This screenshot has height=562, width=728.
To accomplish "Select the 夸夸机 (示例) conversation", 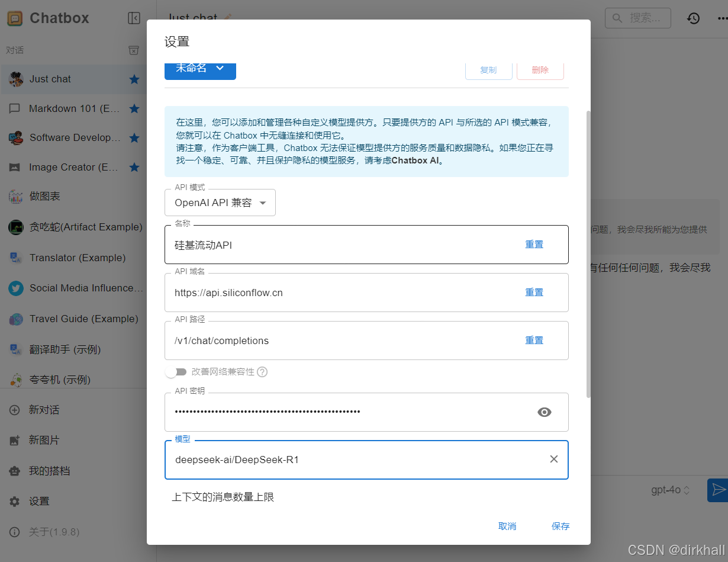I will pos(73,380).
